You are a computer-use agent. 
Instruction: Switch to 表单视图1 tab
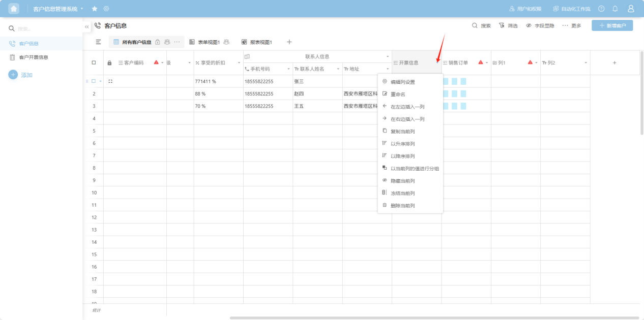point(209,42)
